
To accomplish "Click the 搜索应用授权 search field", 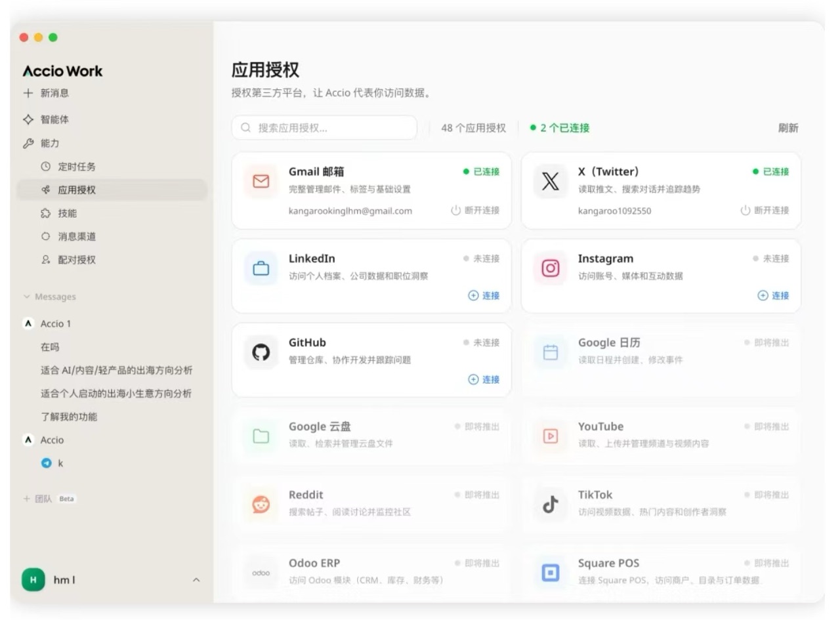I will click(324, 128).
